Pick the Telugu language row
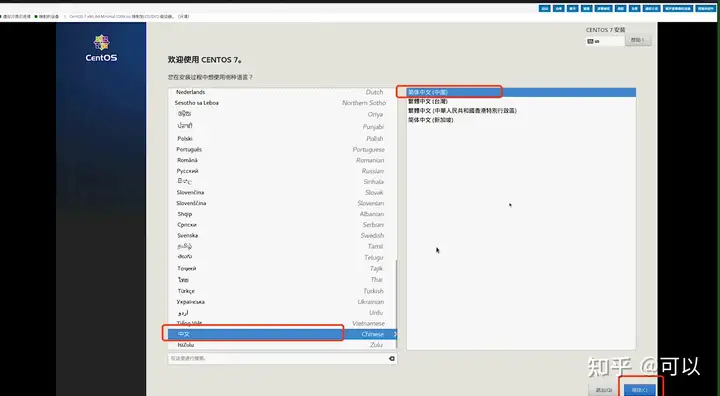720x396 pixels. (281, 257)
